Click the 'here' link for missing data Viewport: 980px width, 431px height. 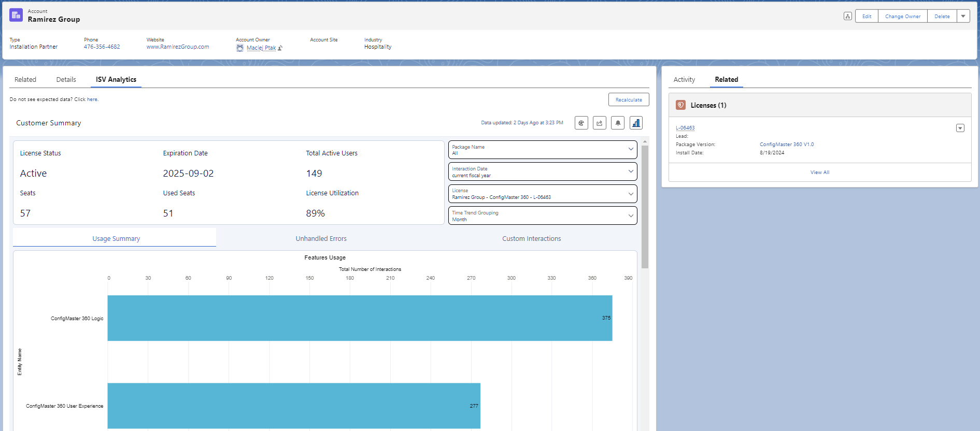point(92,99)
